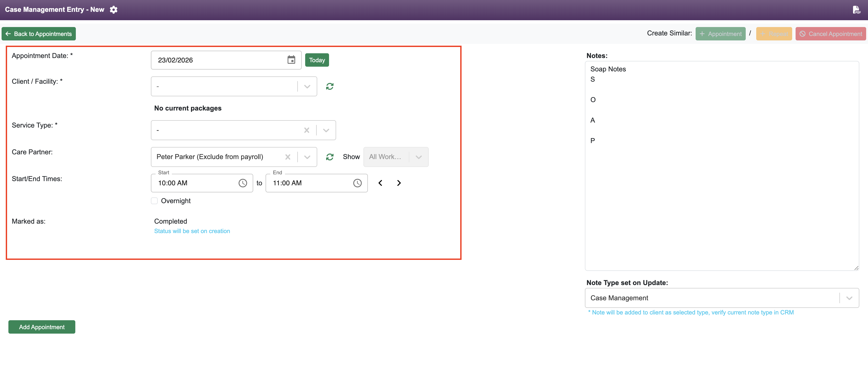Open the calendar picker for Appointment Date
Image resolution: width=868 pixels, height=368 pixels.
(291, 60)
